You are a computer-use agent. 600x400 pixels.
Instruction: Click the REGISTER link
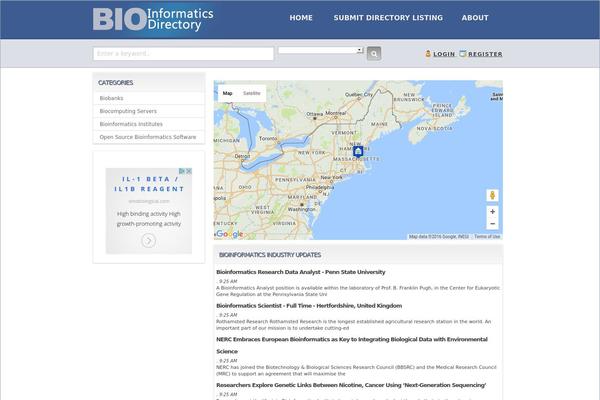[x=485, y=54]
